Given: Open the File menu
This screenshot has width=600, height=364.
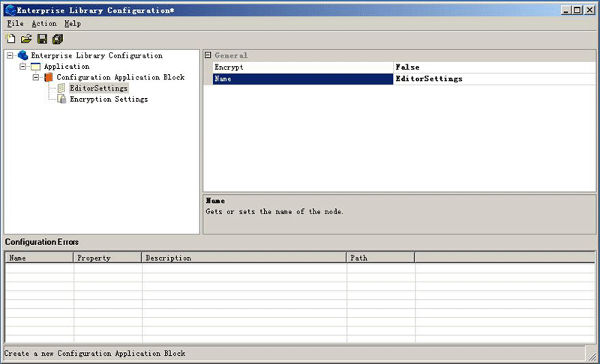Looking at the screenshot, I should pos(15,24).
